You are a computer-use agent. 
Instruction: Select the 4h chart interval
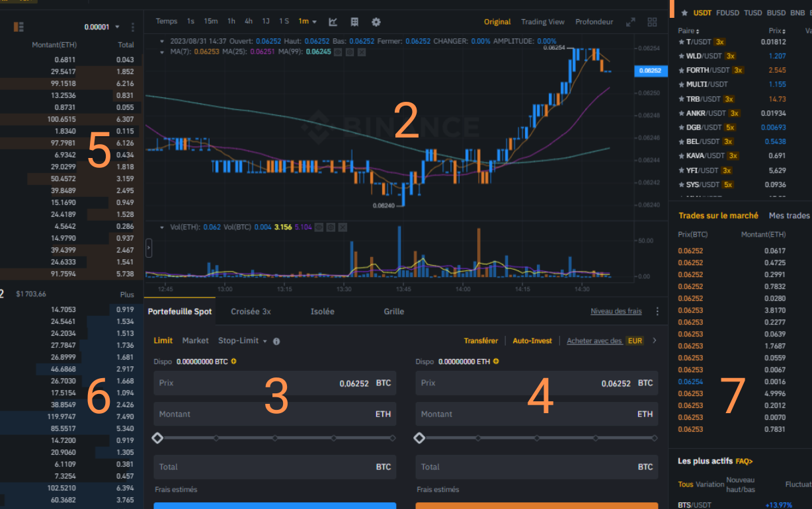point(249,22)
